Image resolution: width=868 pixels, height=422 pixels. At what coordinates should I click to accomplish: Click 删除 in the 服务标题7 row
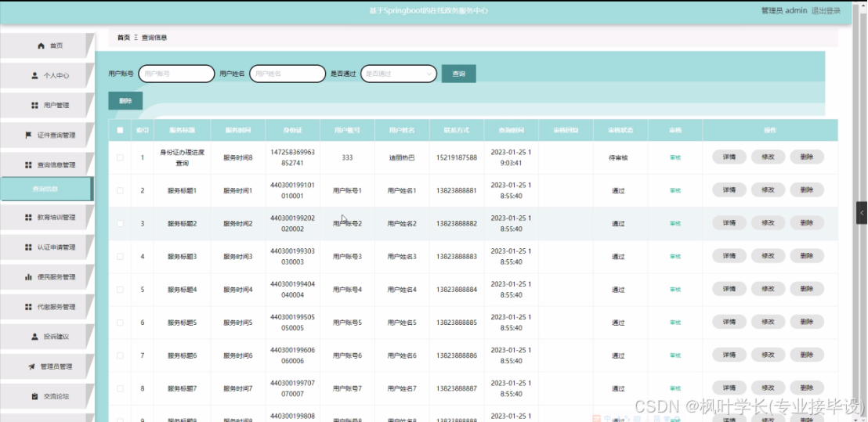pyautogui.click(x=807, y=388)
